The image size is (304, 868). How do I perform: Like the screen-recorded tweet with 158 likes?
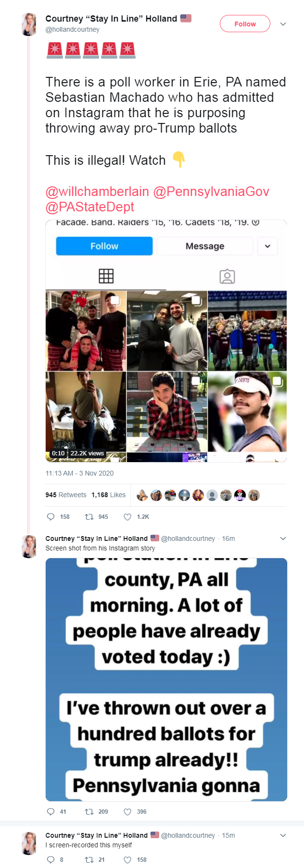(x=127, y=860)
